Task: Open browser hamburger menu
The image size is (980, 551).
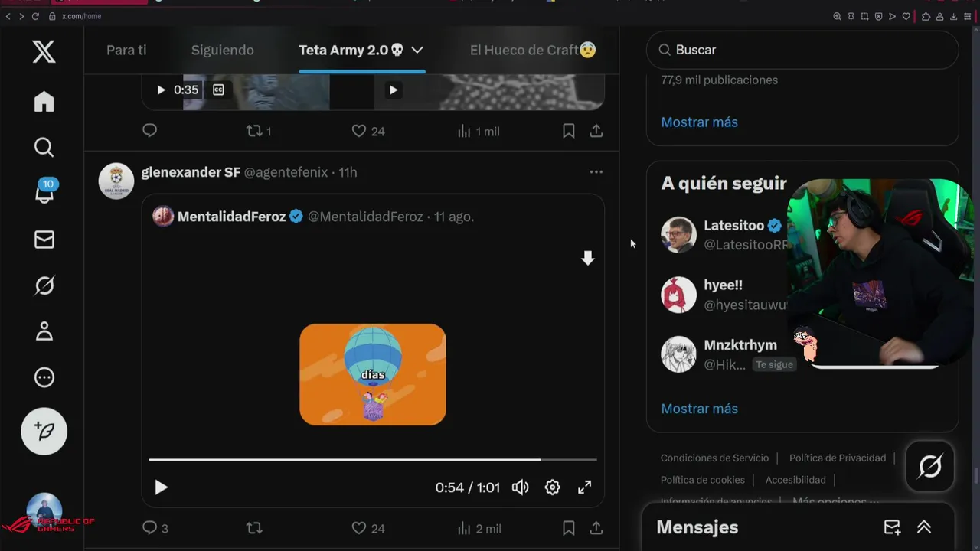Action: (968, 16)
